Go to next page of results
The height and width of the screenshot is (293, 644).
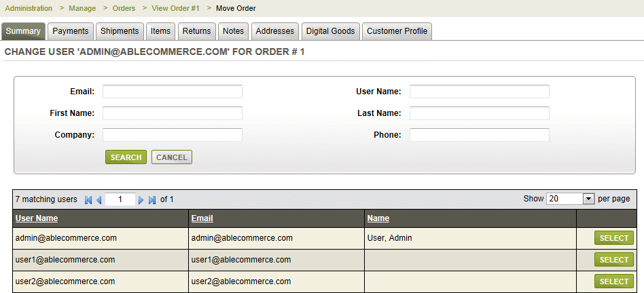point(141,200)
